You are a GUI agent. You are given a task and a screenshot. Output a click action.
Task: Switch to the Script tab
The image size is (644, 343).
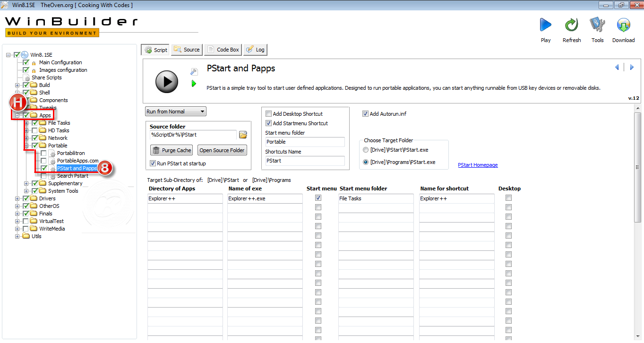click(155, 50)
